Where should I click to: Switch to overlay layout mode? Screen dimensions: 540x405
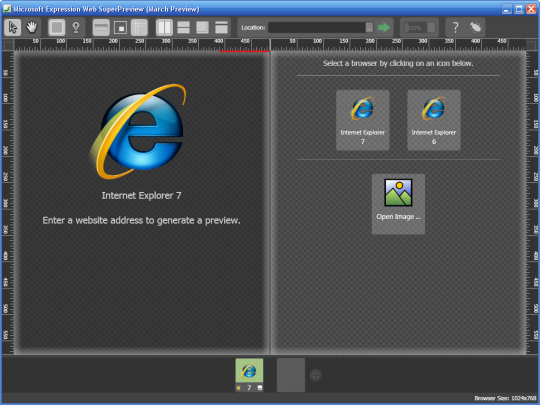[x=202, y=27]
